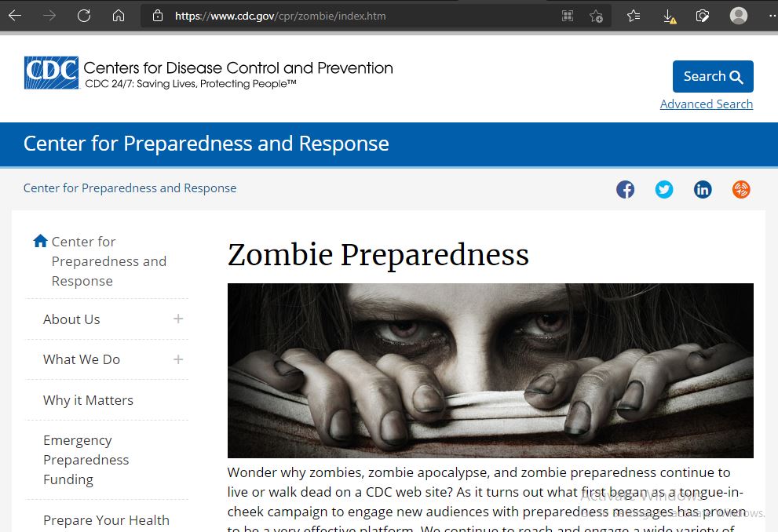778x532 pixels.
Task: Open the Collections icon
Action: click(703, 16)
